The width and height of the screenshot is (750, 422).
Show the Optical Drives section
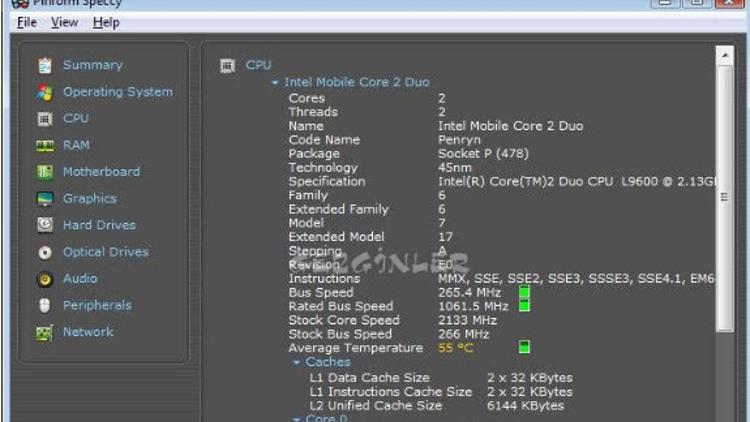pos(106,252)
